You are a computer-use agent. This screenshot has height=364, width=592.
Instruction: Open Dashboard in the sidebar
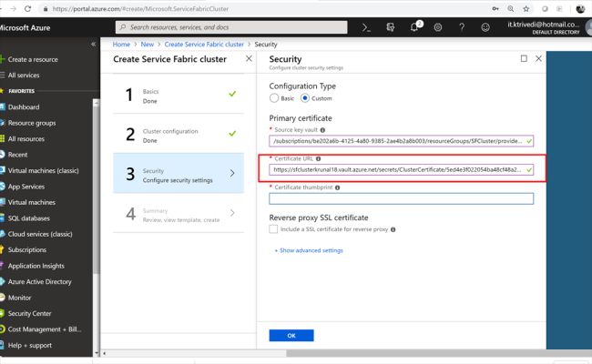24,107
